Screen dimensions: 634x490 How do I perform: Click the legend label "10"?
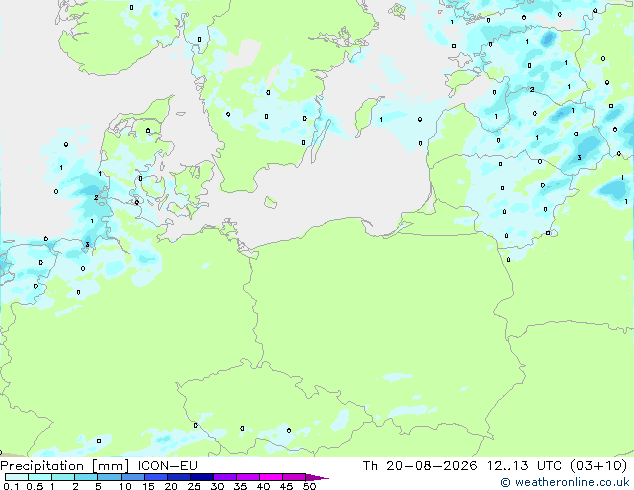point(125,486)
